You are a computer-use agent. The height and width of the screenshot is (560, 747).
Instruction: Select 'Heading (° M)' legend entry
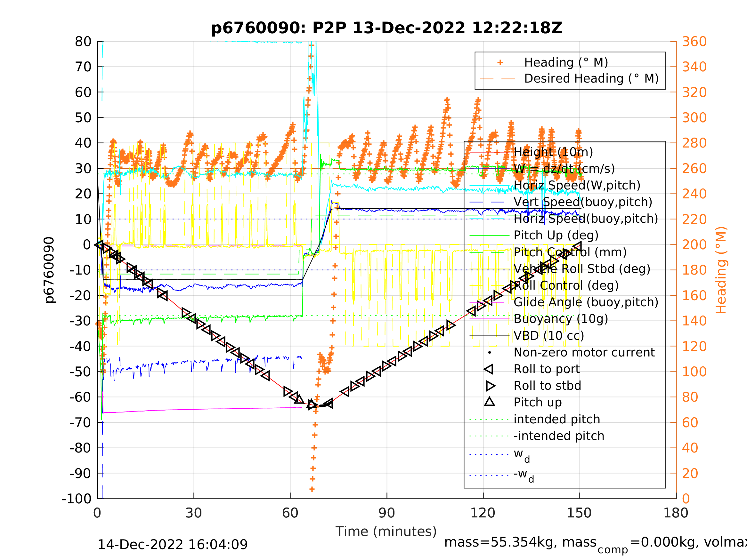[566, 62]
